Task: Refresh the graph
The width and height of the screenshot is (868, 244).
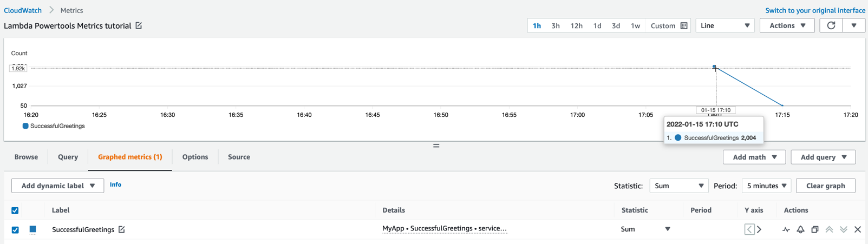Action: click(x=831, y=25)
